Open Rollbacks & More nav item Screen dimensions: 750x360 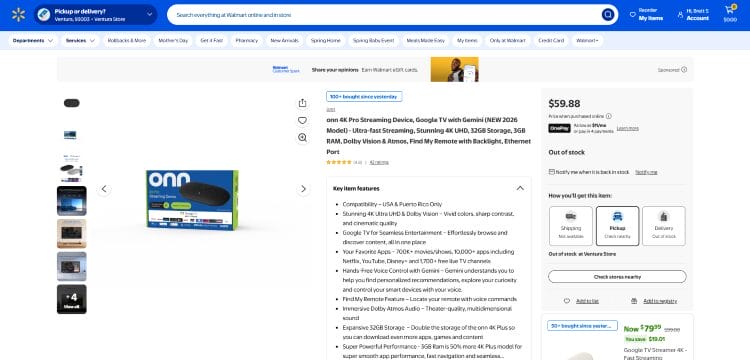tap(127, 41)
